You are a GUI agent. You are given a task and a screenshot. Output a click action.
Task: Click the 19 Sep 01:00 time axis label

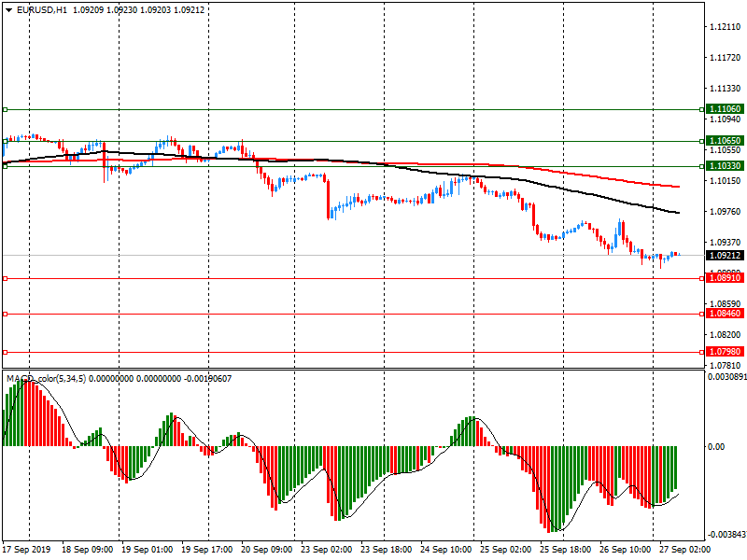148,550
